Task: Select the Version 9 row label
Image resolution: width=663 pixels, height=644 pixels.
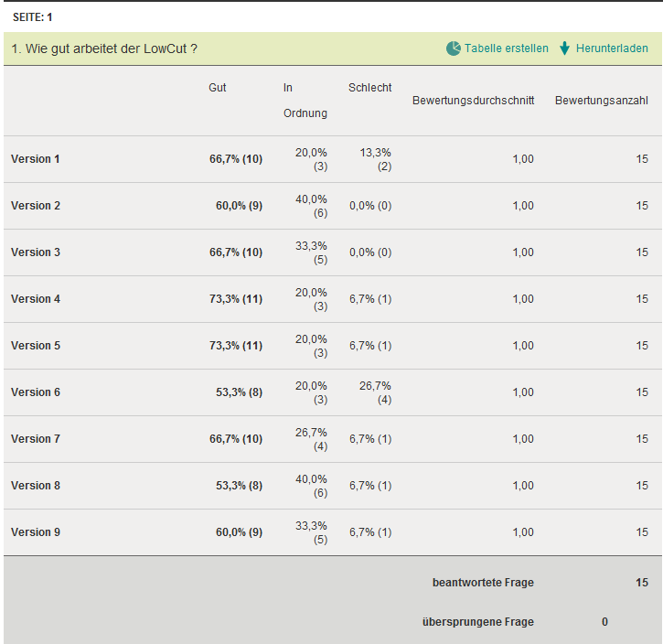Action: [x=36, y=532]
